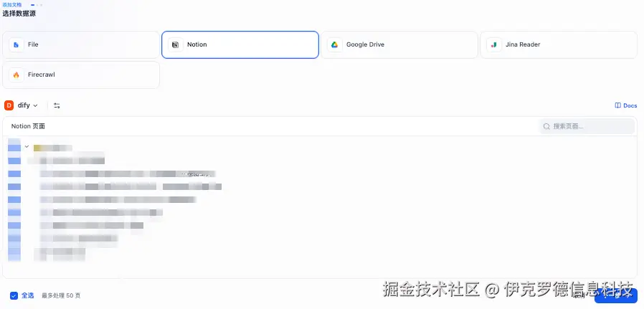Choose the Notion data source card
Viewport: 644px width, 309px height.
click(240, 44)
